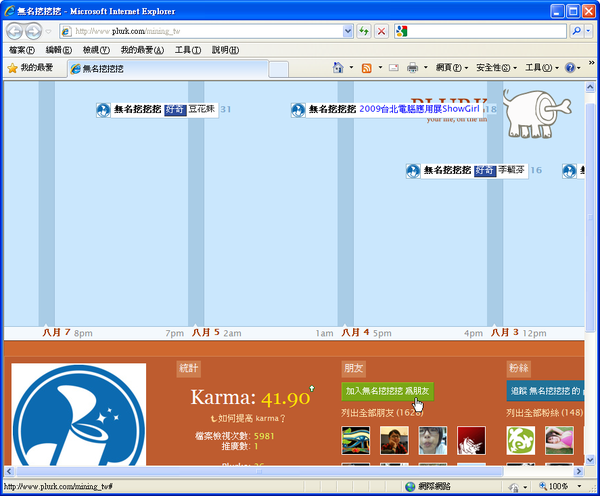Click the 加入無名挖挖挖 為朋友 button
The width and height of the screenshot is (600, 496).
(388, 391)
